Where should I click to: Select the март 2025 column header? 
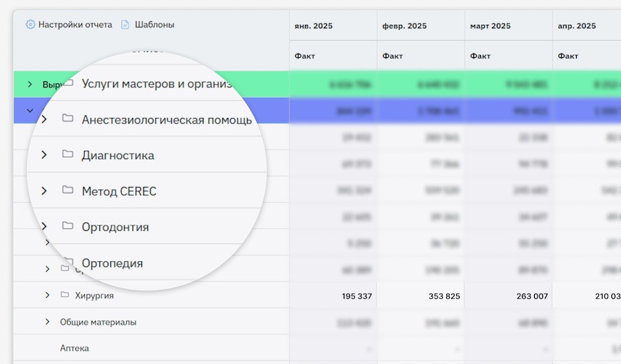click(490, 26)
